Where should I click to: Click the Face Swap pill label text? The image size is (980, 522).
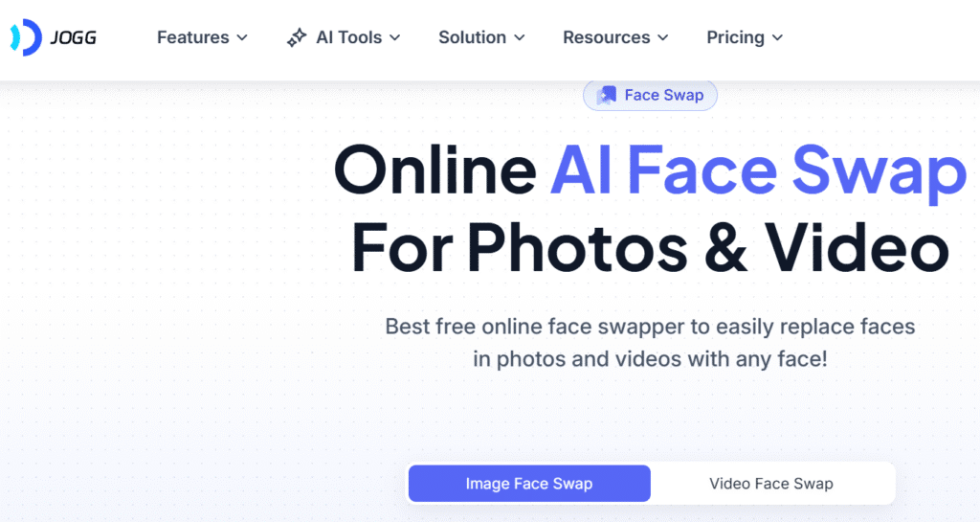664,95
